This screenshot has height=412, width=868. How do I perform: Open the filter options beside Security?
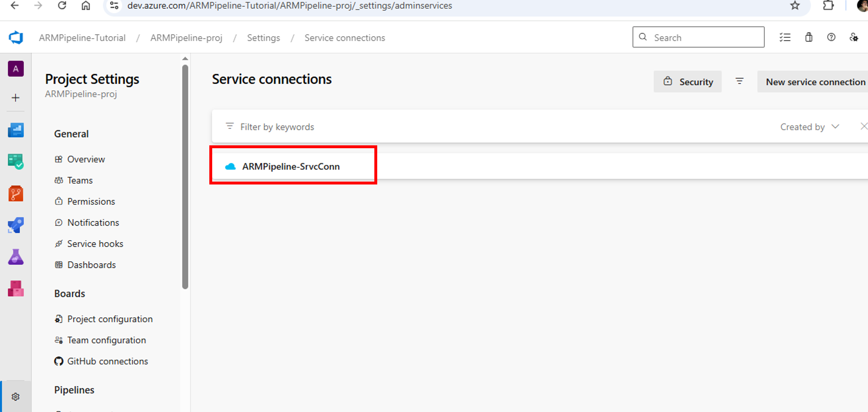(739, 81)
